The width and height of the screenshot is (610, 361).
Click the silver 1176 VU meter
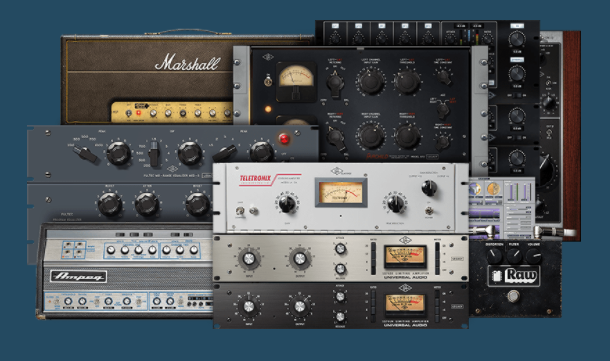(x=405, y=256)
